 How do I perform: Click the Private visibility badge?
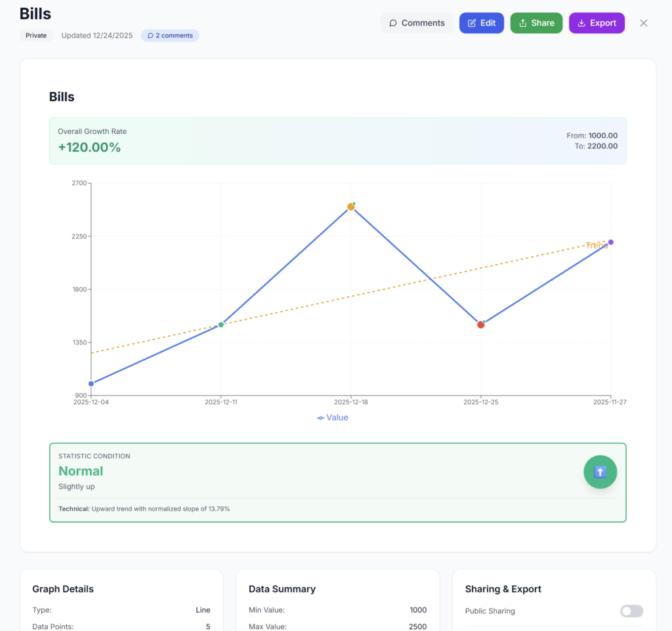pos(36,35)
